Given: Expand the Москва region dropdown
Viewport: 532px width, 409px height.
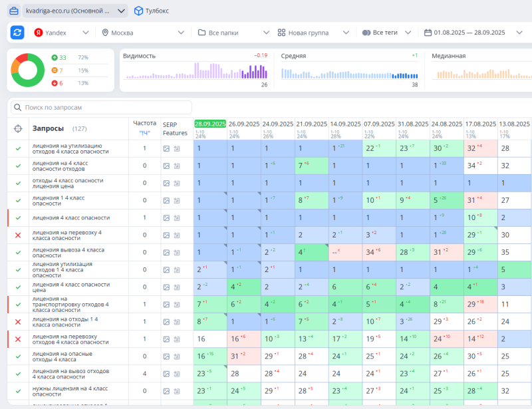Looking at the screenshot, I should [143, 33].
